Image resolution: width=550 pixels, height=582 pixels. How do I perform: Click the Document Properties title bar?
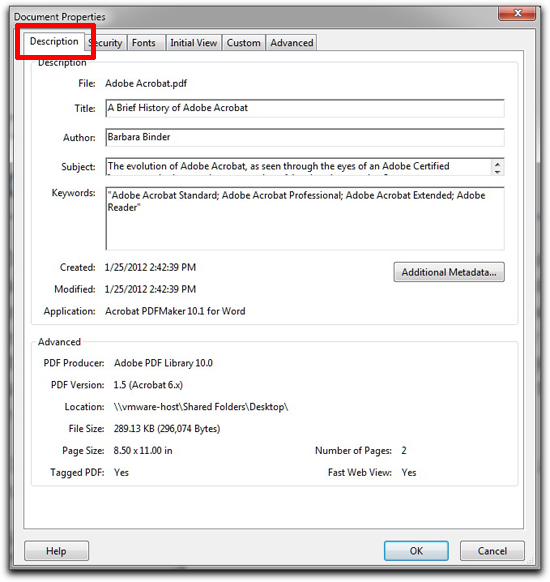[256, 16]
